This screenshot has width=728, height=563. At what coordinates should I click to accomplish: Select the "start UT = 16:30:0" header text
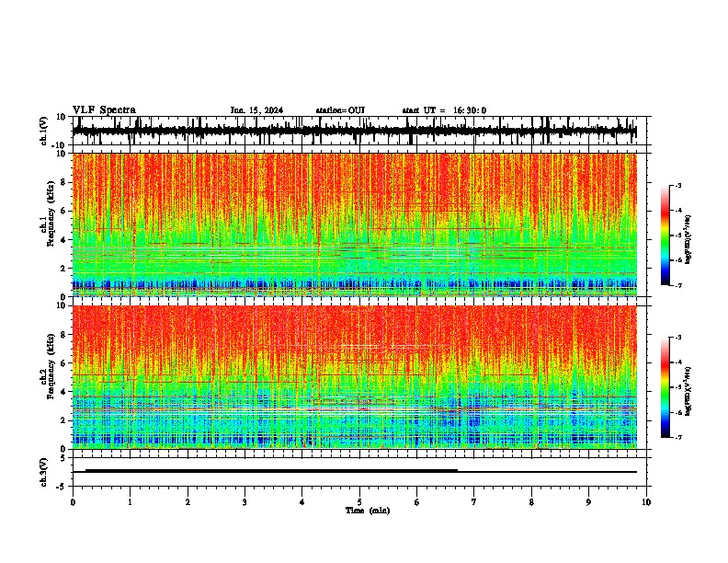point(444,110)
